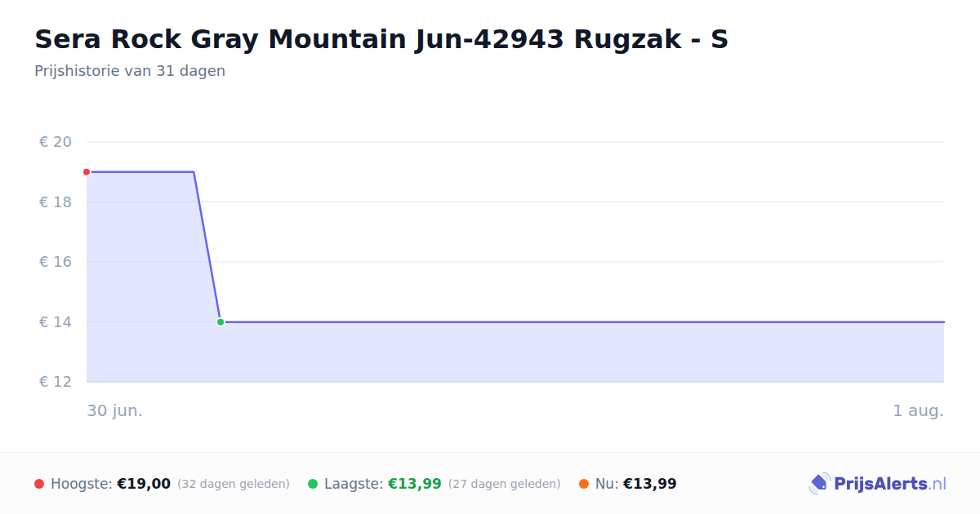This screenshot has width=980, height=514.
Task: Select the Hoogste €19,00 price value
Action: pos(144,484)
